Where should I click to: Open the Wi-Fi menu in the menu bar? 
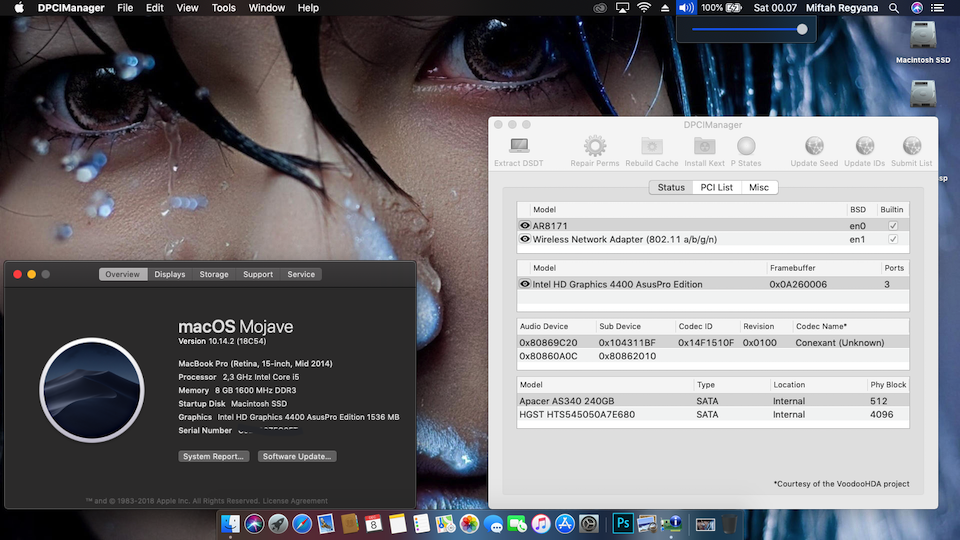[644, 8]
